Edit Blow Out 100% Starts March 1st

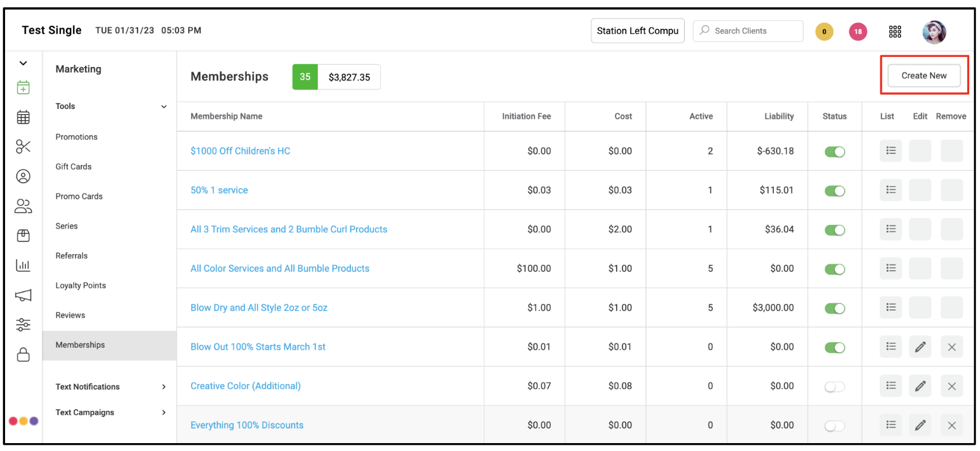pyautogui.click(x=920, y=347)
